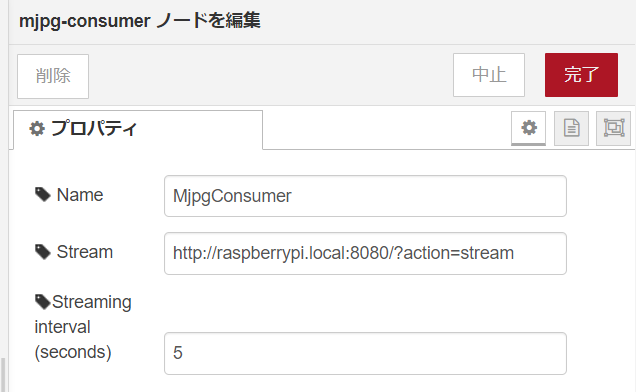Open the プロパティ properties tab

coord(138,130)
